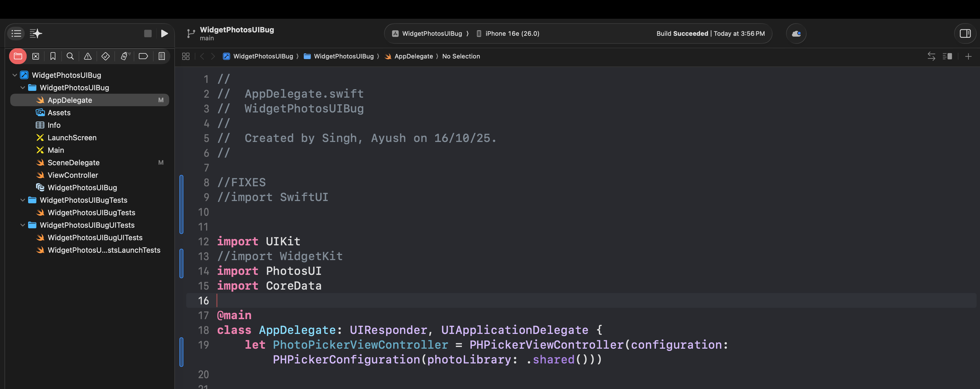Screen dimensions: 980x389
Task: Collapse the WidgetPhotosUIBugUITests folder
Action: (x=23, y=225)
